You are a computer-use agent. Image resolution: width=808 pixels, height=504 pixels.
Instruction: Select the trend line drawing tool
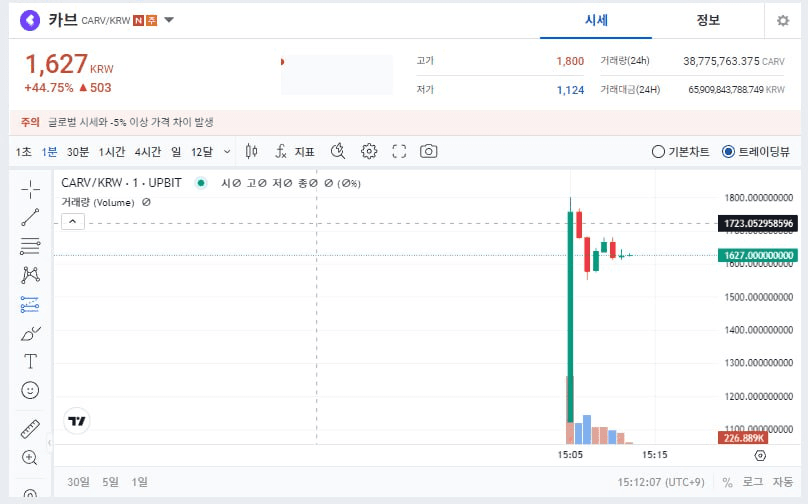30,217
